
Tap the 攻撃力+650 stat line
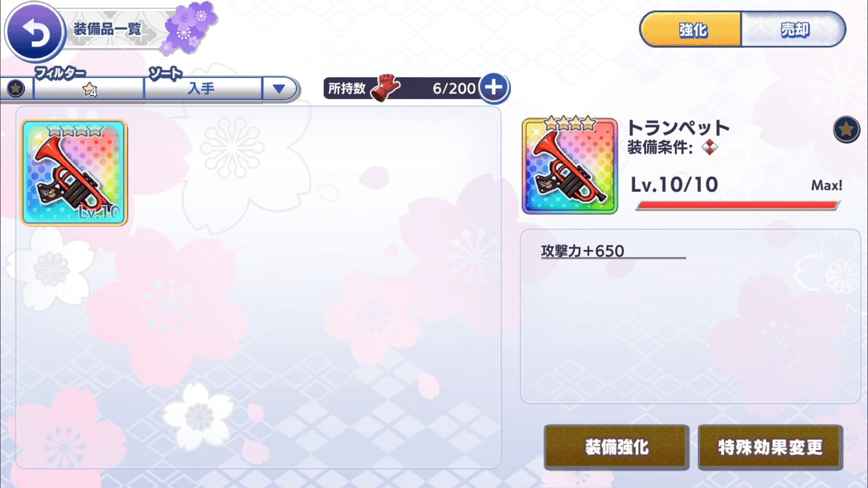pos(583,251)
